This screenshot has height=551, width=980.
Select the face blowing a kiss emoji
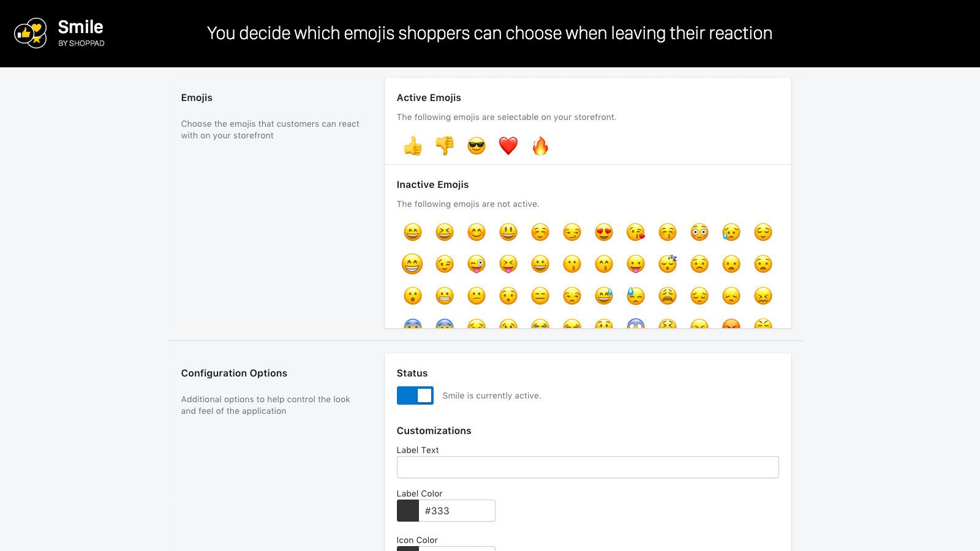click(x=635, y=232)
